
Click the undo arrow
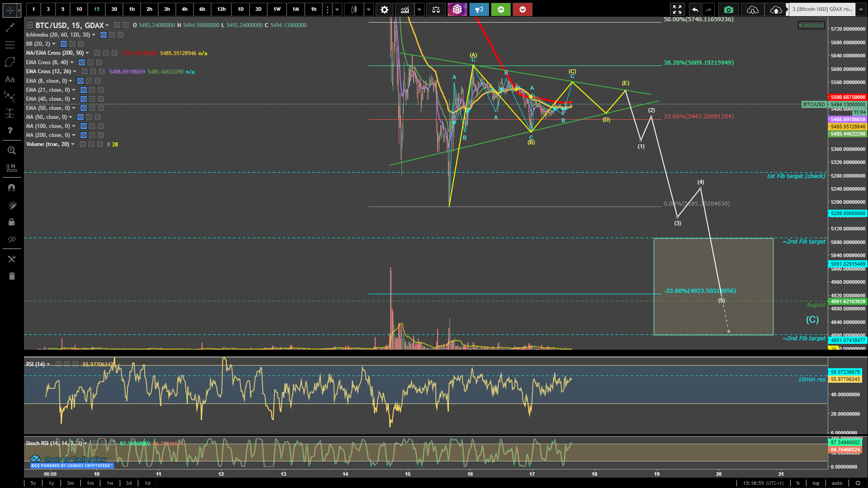coord(695,9)
